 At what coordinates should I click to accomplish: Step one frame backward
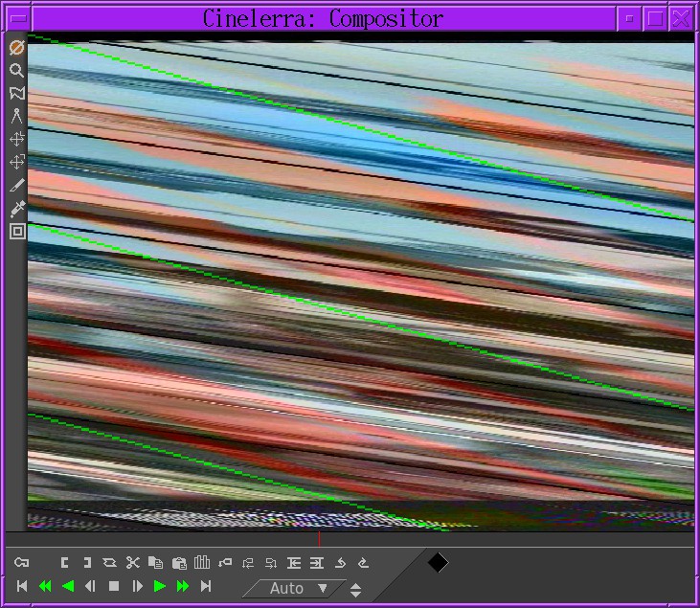coord(91,586)
